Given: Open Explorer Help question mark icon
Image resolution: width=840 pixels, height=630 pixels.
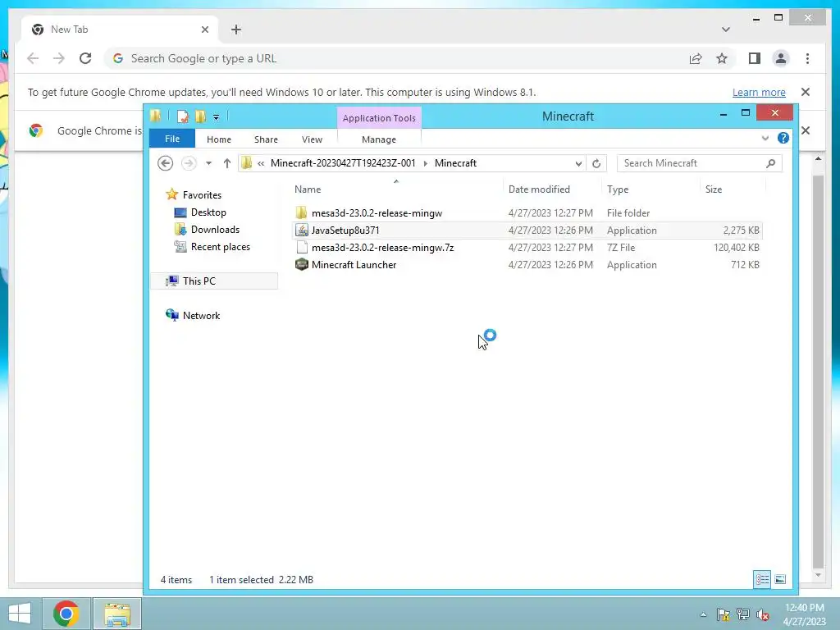Looking at the screenshot, I should pyautogui.click(x=783, y=138).
